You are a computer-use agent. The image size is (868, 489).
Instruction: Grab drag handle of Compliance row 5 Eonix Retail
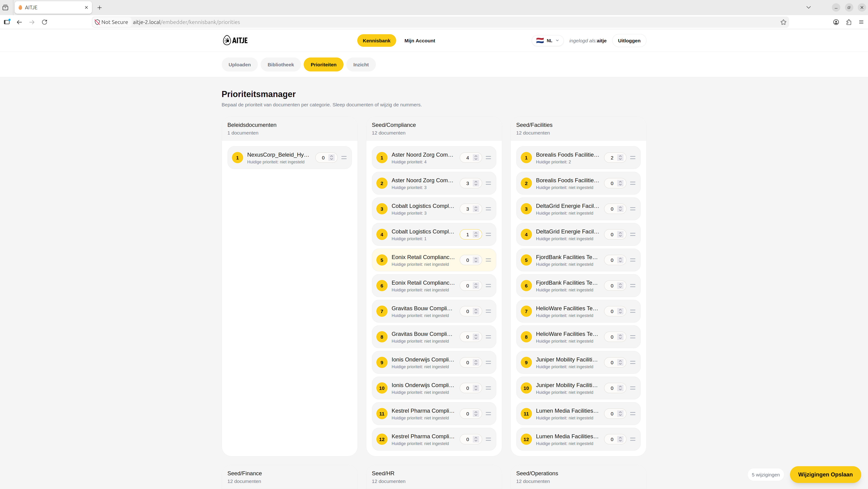tap(488, 260)
